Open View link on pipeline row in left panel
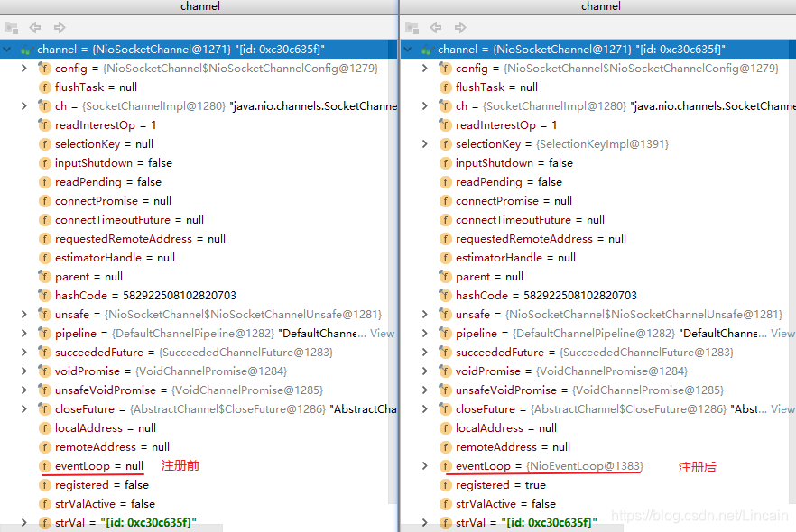Image resolution: width=796 pixels, height=532 pixels. tap(383, 334)
